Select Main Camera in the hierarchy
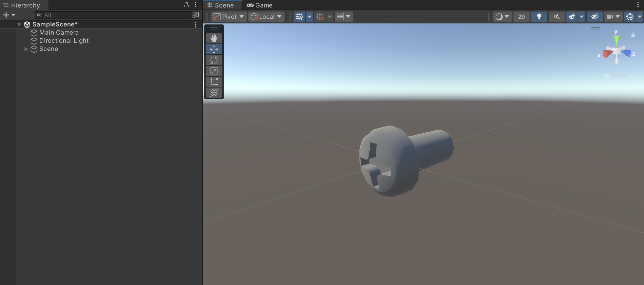Screen dimensions: 644x285 point(59,33)
